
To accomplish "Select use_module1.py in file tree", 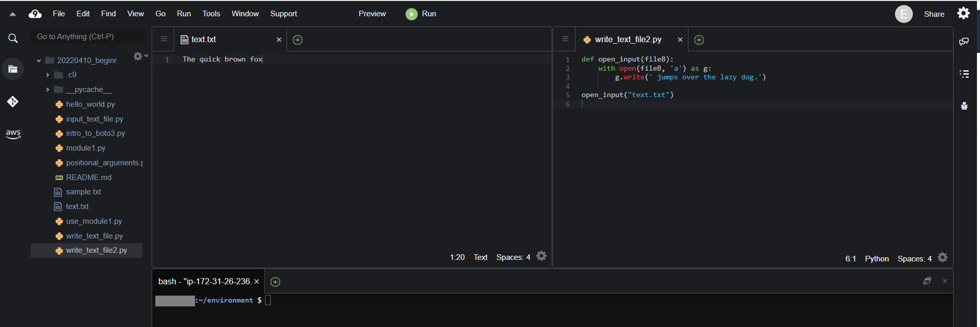I will [x=94, y=221].
